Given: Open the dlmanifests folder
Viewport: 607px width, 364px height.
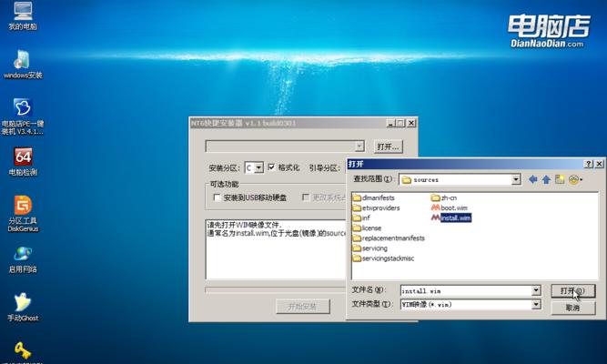Looking at the screenshot, I should [x=373, y=197].
